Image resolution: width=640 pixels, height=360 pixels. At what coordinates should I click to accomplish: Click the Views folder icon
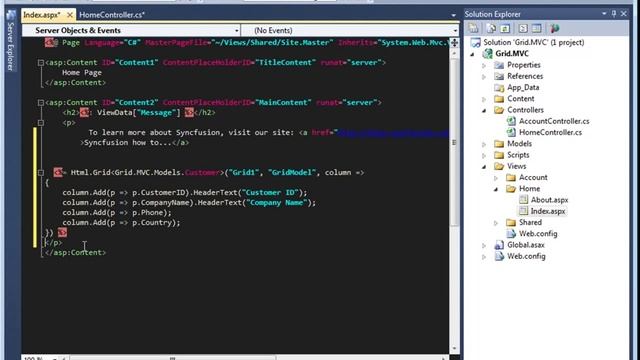tap(499, 166)
